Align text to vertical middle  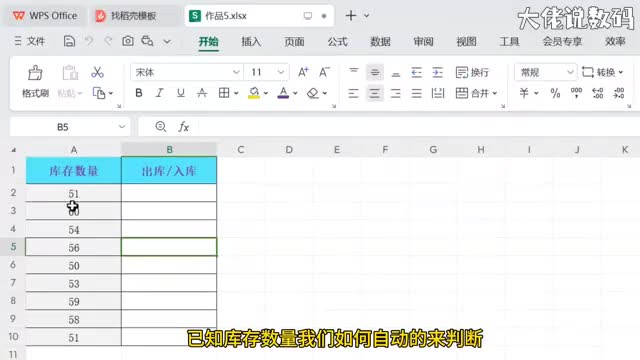coord(374,72)
